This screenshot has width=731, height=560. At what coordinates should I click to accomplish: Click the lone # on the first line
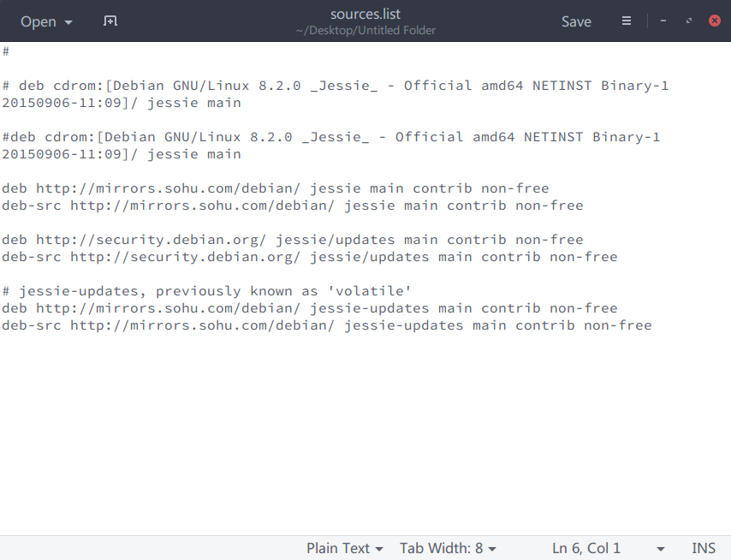click(x=6, y=51)
